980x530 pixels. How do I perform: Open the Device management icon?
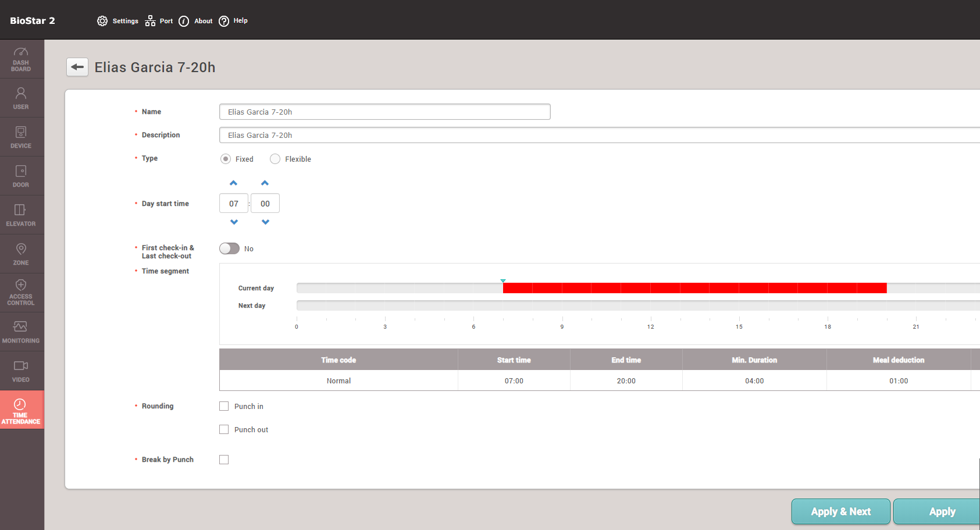pyautogui.click(x=21, y=137)
